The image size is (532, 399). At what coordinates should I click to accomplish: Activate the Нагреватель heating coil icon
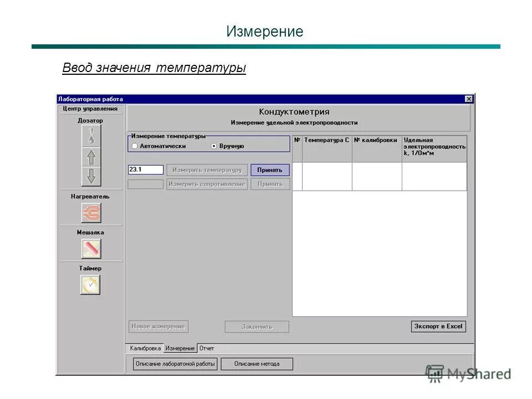(x=90, y=213)
